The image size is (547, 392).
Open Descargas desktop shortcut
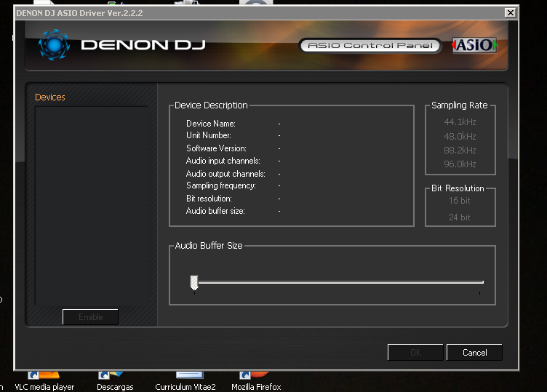pos(115,382)
